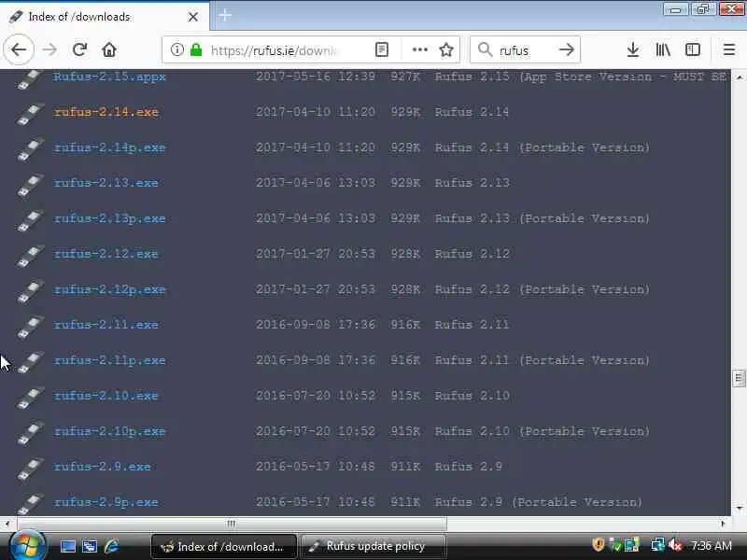Click the network tray icon
Viewport: 747px width, 560px height.
point(658,545)
